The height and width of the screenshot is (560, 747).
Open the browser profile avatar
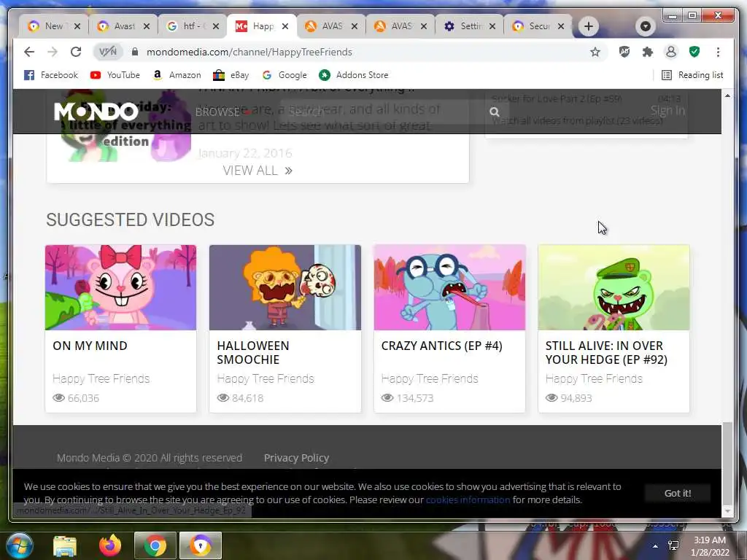coord(671,52)
